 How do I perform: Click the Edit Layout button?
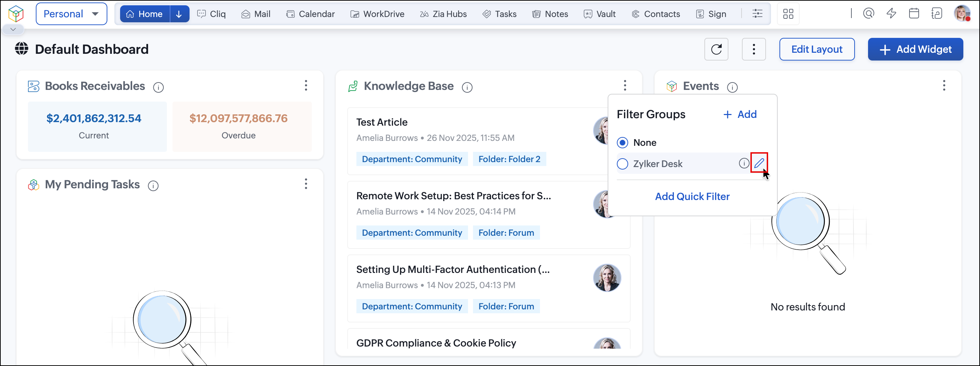[817, 50]
